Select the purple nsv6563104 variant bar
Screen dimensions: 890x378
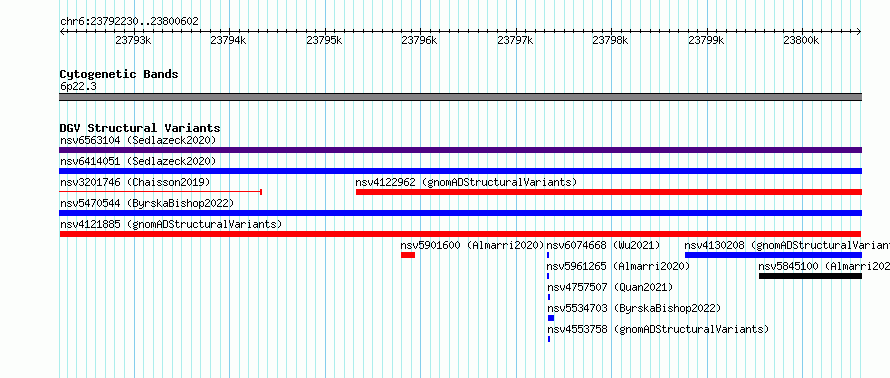click(x=460, y=150)
